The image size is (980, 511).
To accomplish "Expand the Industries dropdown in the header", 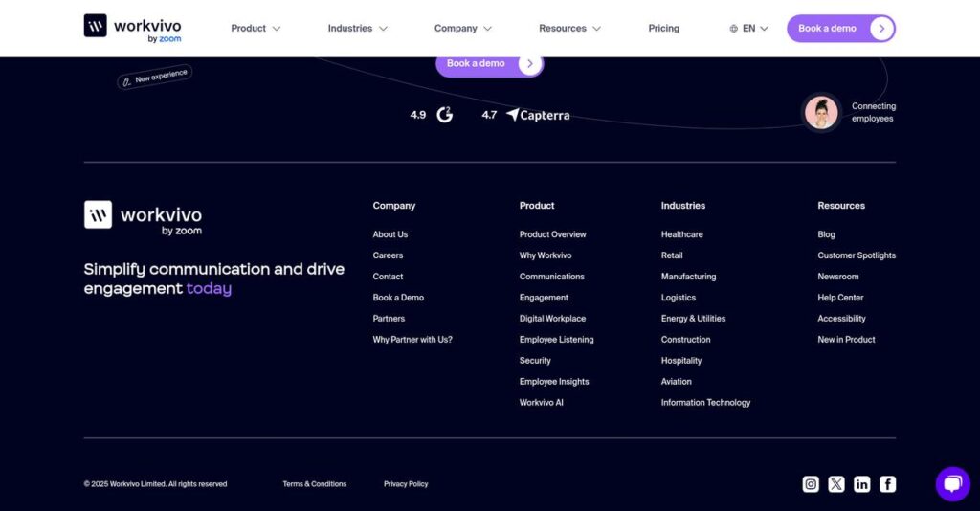I will tap(358, 28).
